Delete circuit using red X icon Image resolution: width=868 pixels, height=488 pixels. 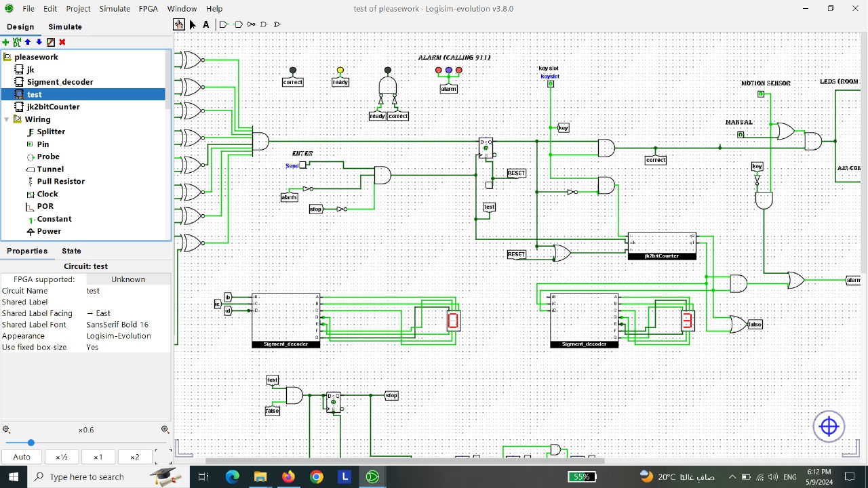tap(62, 42)
